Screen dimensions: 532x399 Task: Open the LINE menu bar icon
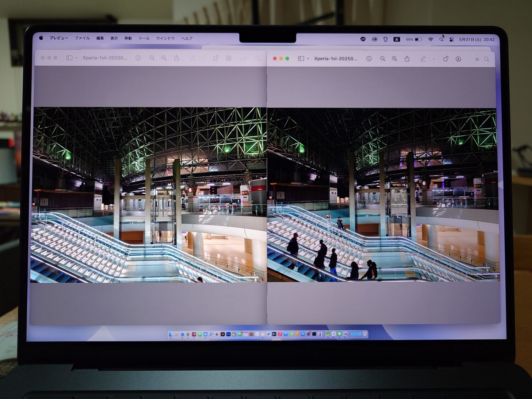(363, 39)
